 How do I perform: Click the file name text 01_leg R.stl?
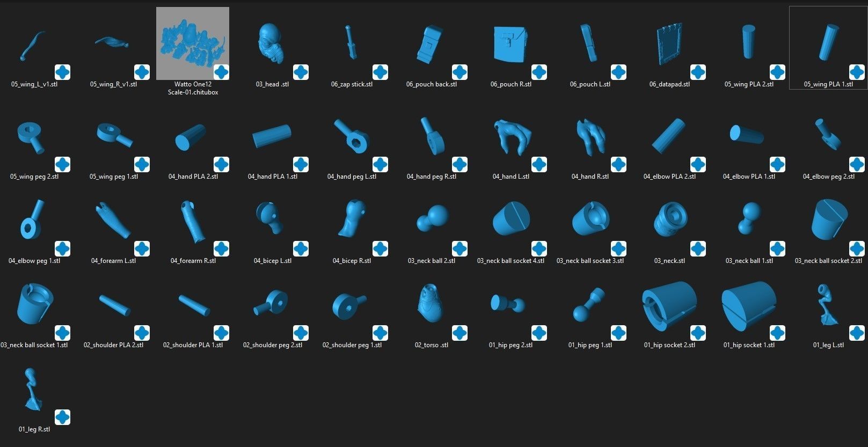pos(34,429)
